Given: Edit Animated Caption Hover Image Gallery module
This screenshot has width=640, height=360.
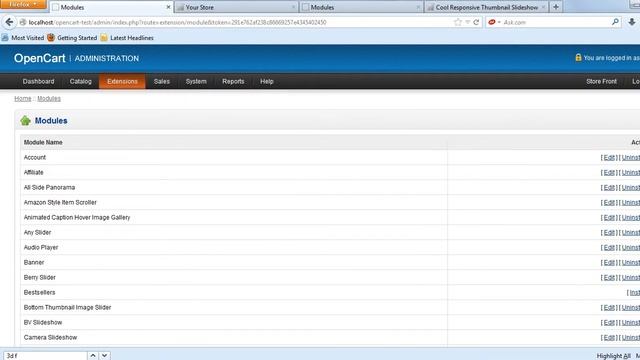Looking at the screenshot, I should tap(609, 218).
